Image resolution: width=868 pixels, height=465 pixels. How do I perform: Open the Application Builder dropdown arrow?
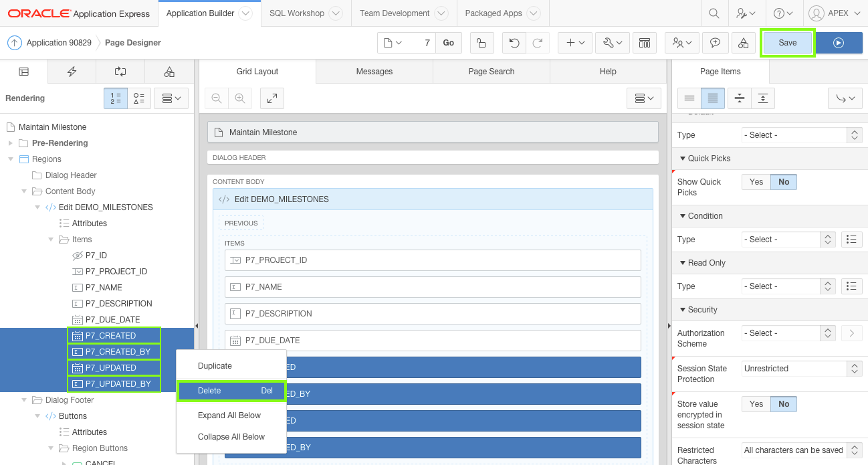click(x=245, y=13)
